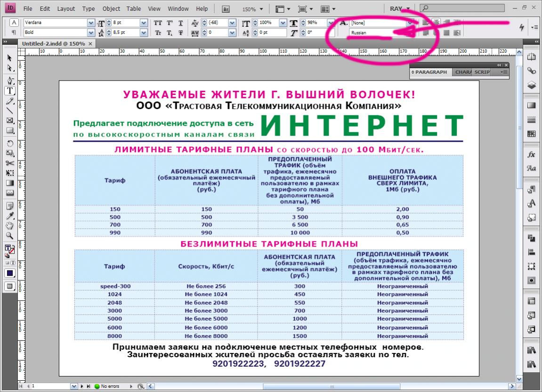The height and width of the screenshot is (392, 542).
Task: Click the Go to Bridge button
Action: [226, 9]
